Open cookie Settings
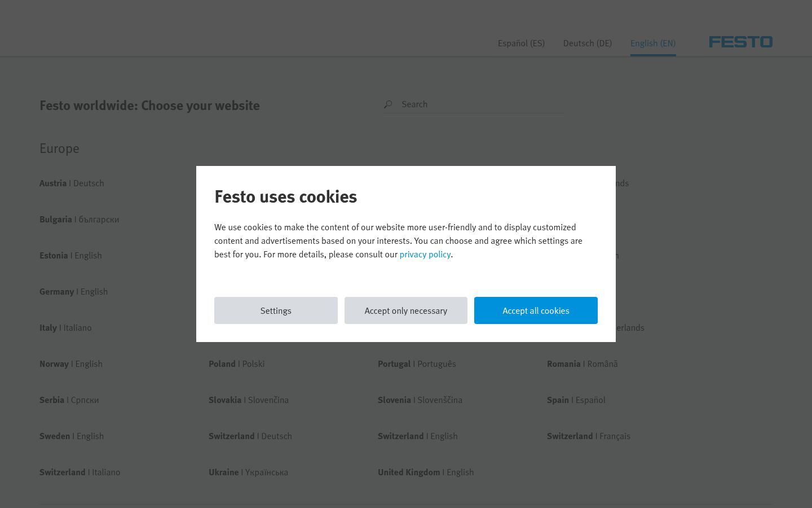This screenshot has width=812, height=508. (276, 310)
